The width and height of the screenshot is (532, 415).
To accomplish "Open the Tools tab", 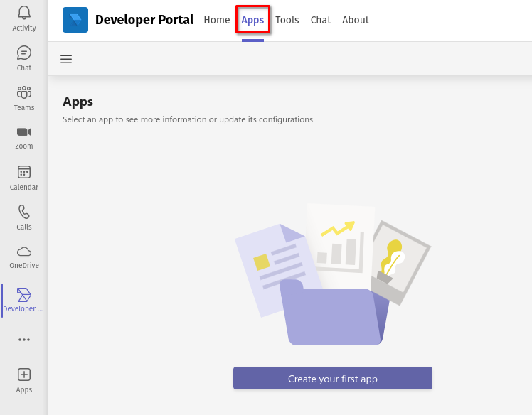I will (287, 20).
